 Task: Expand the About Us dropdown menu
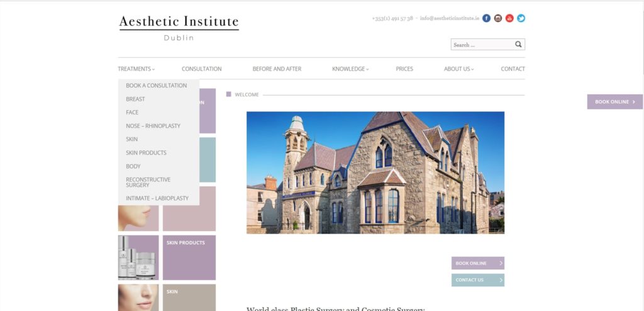pyautogui.click(x=458, y=69)
